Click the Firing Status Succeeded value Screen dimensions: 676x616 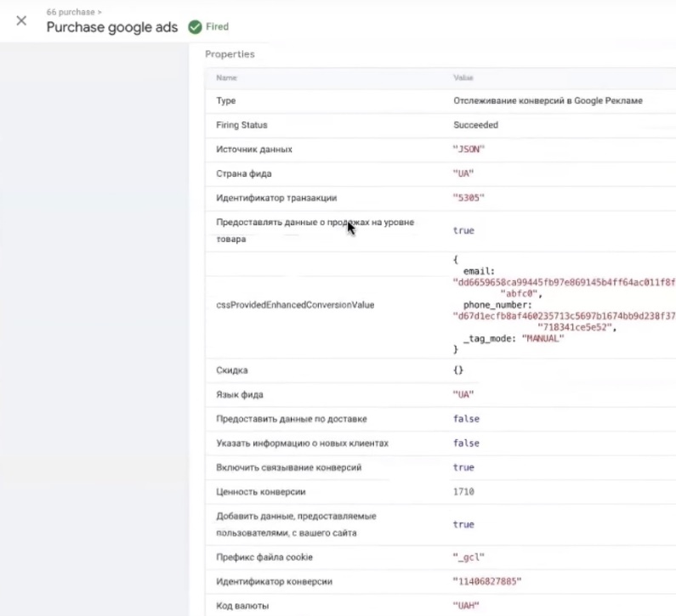coord(476,125)
